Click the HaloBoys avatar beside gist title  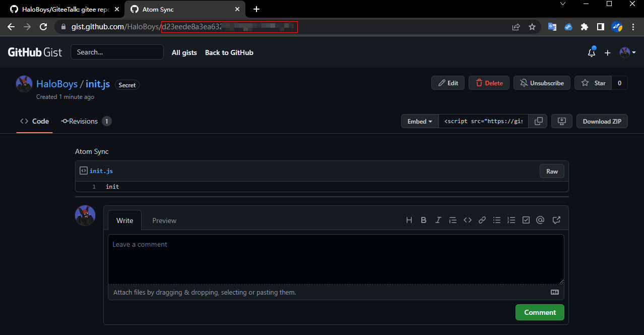tap(24, 84)
